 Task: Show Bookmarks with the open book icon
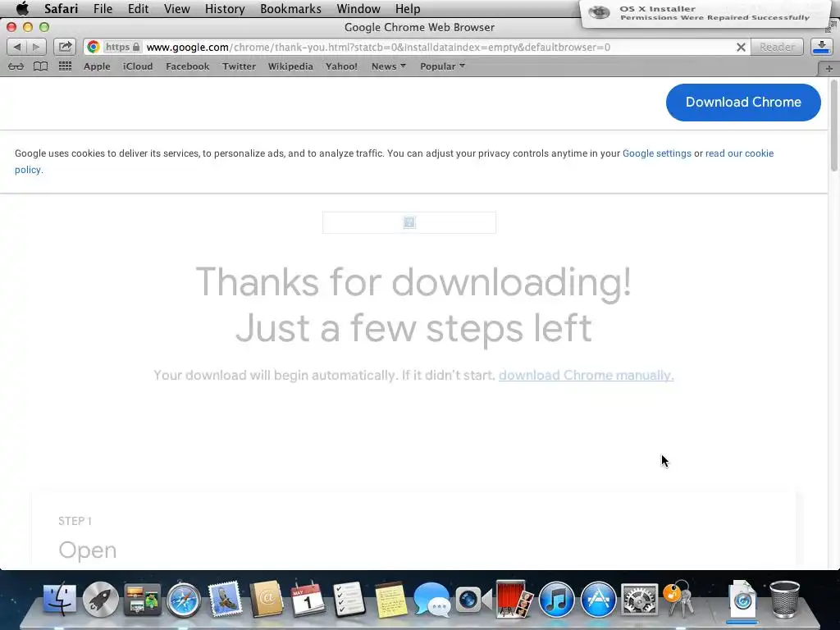click(x=41, y=66)
